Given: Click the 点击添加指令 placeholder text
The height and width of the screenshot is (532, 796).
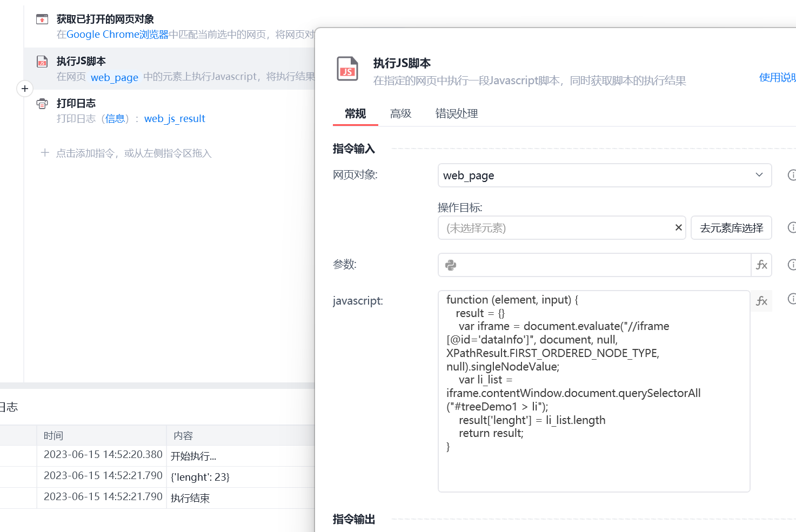Looking at the screenshot, I should click(x=133, y=153).
